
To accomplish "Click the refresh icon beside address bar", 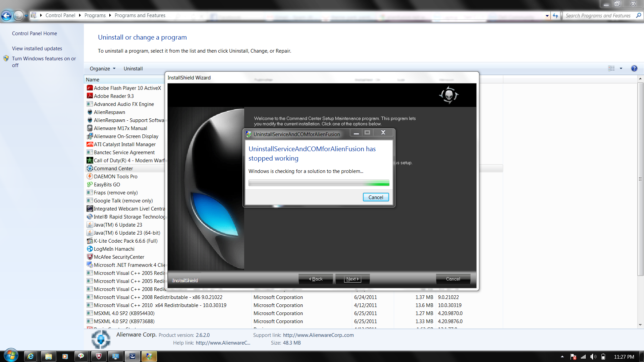I will [x=556, y=15].
